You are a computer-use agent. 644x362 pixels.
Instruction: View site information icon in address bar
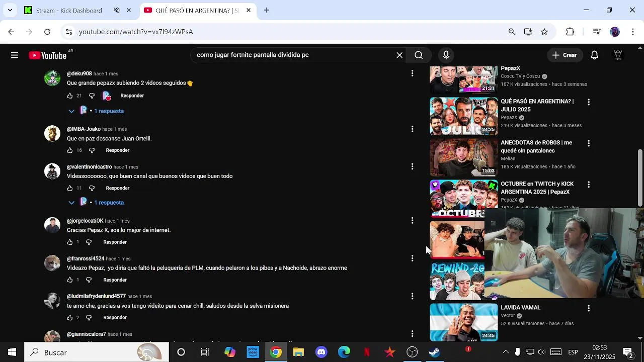coord(69,32)
